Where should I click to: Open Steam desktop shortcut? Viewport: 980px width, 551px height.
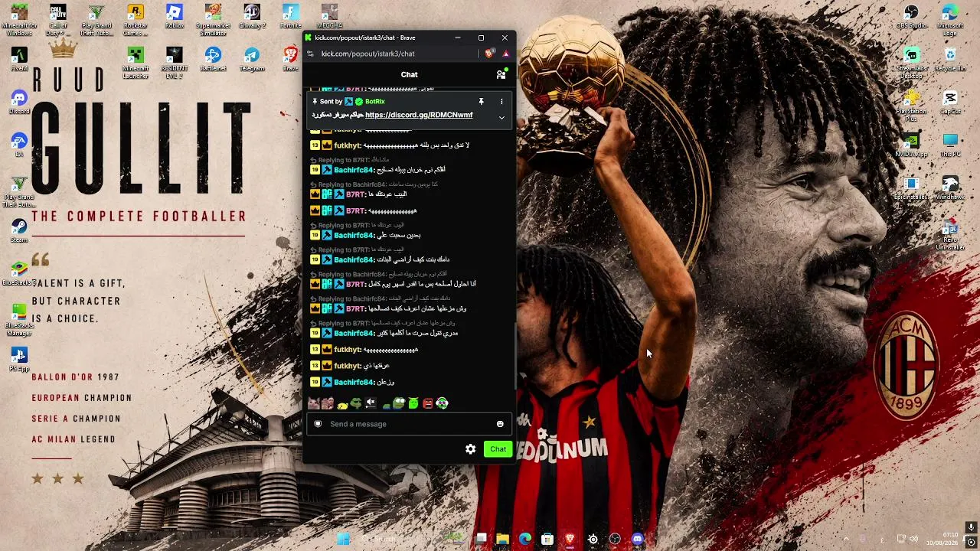pos(19,231)
